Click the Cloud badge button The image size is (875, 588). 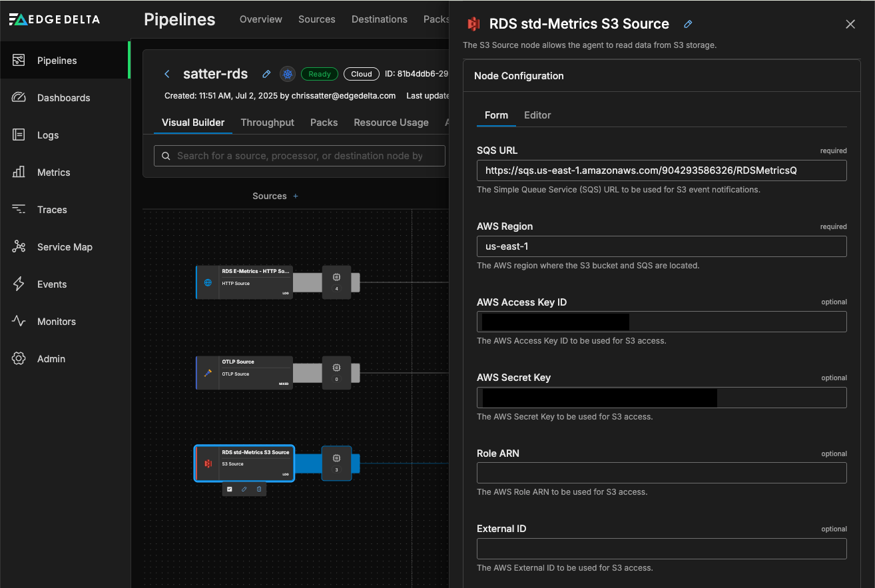[362, 74]
